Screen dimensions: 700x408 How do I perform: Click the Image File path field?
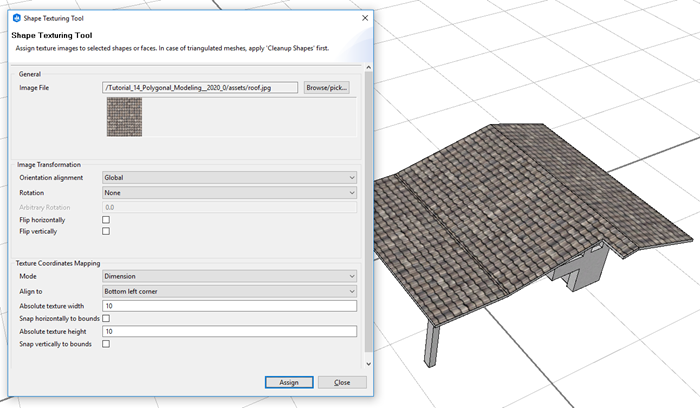point(200,88)
